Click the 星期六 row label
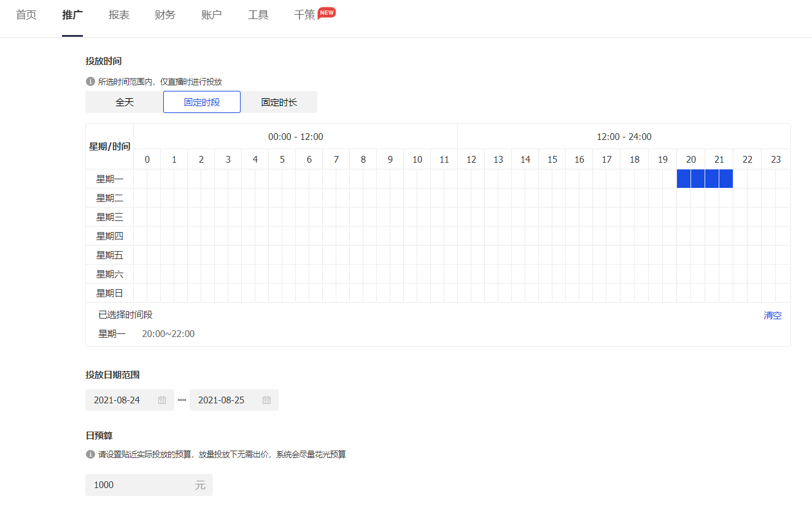Viewport: 812px width, 512px height. [x=110, y=274]
